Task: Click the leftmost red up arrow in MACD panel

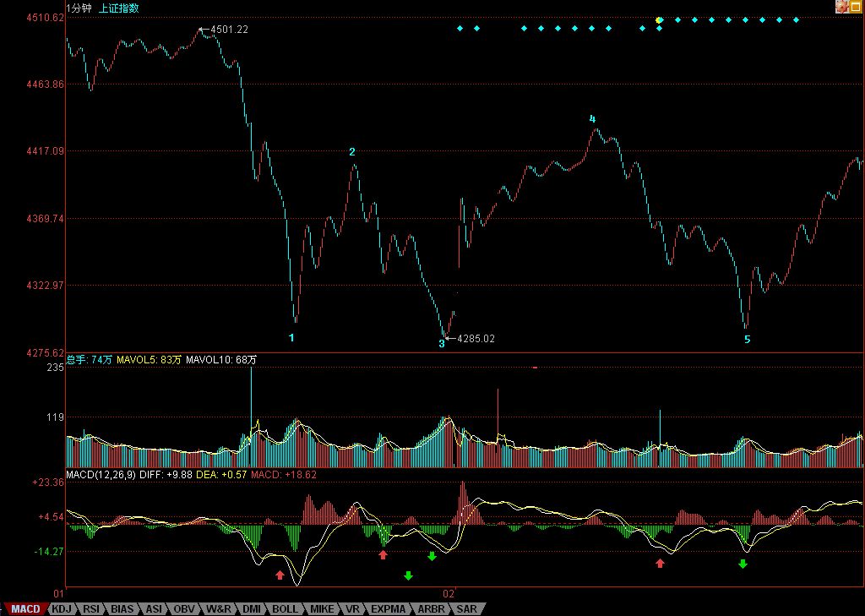Action: click(x=280, y=575)
